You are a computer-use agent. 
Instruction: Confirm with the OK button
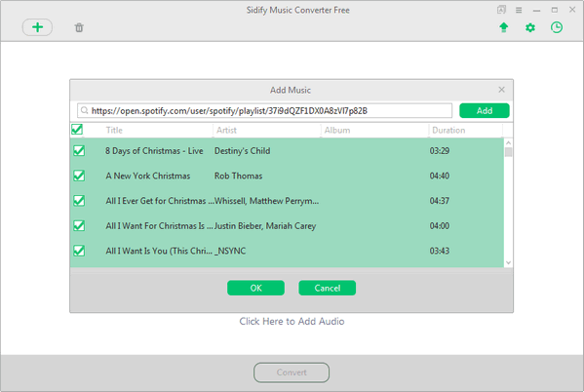[255, 288]
